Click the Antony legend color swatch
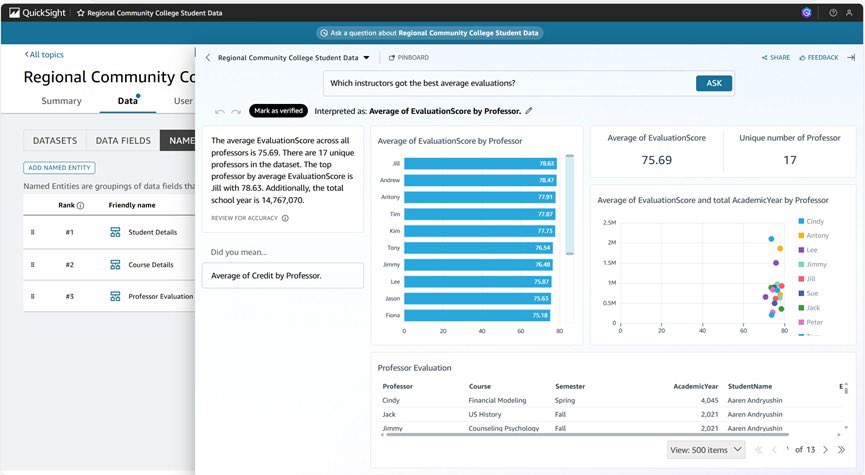This screenshot has height=475, width=865. tap(801, 236)
